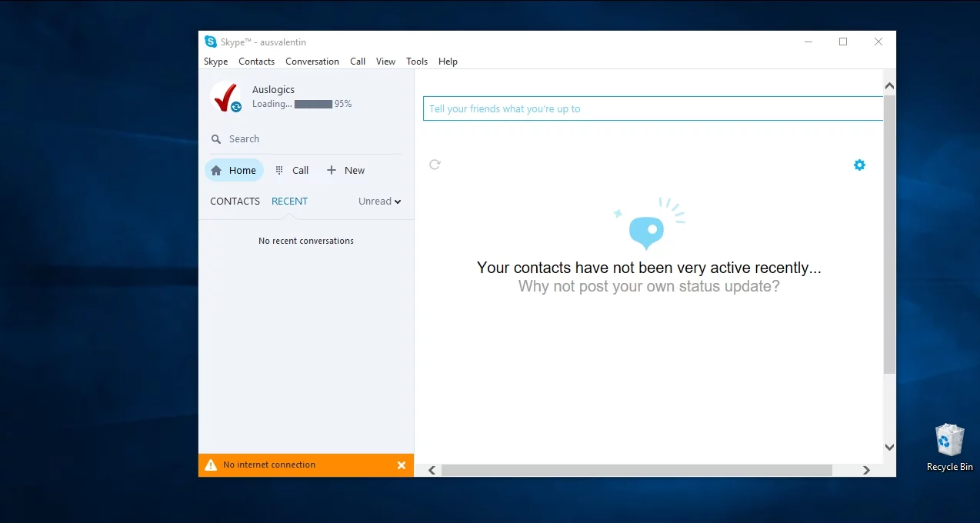Click the Skype logo in title bar
The height and width of the screenshot is (523, 980).
pos(210,42)
